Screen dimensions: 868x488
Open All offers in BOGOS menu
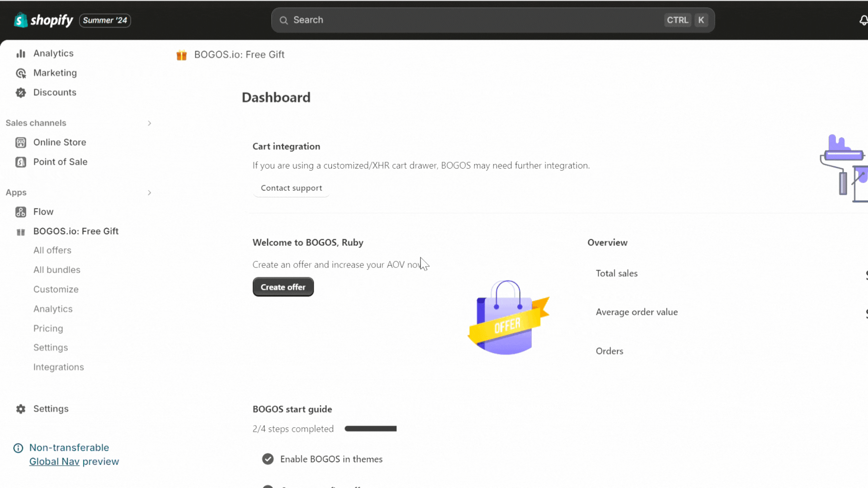52,250
